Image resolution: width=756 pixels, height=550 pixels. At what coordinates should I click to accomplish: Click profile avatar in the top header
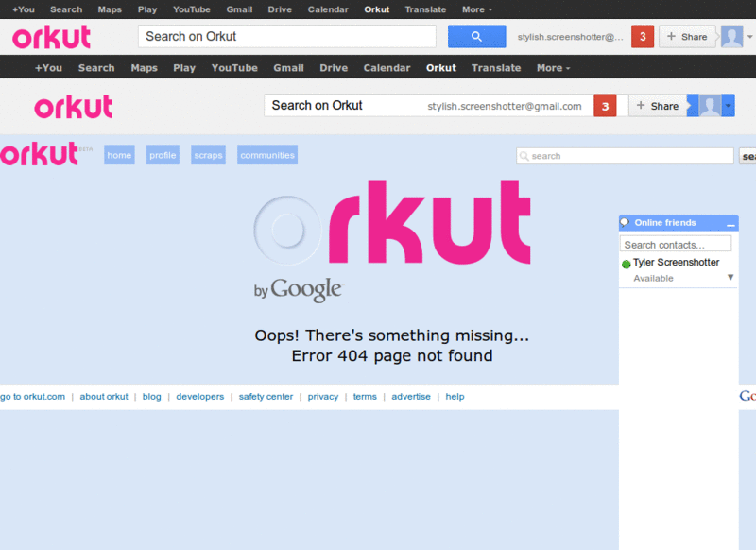(731, 37)
